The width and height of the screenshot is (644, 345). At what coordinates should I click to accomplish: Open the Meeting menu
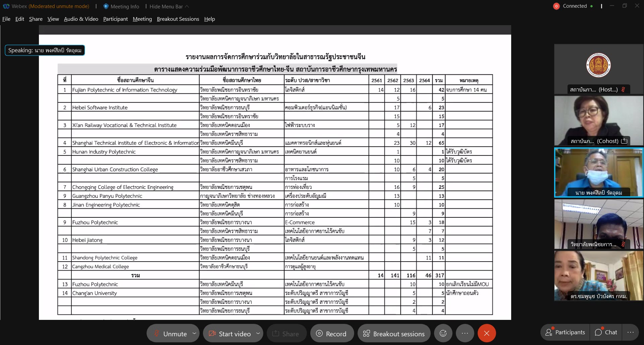(x=142, y=19)
